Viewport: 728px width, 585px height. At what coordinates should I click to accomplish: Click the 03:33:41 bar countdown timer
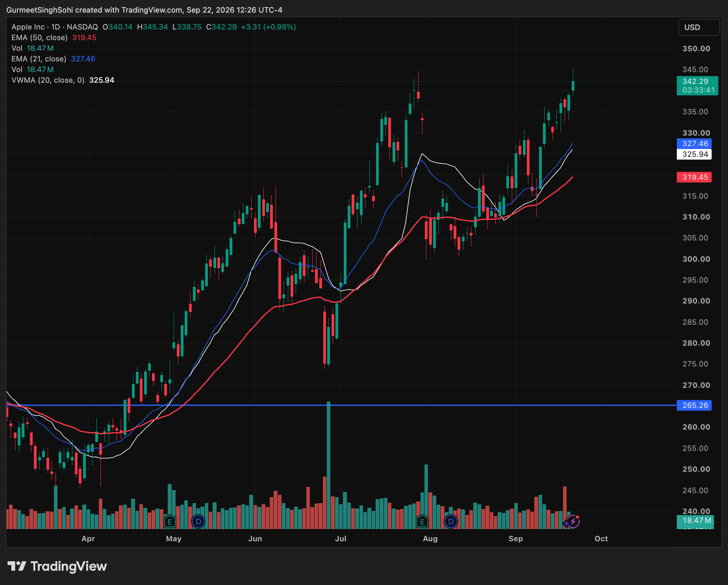(x=698, y=90)
